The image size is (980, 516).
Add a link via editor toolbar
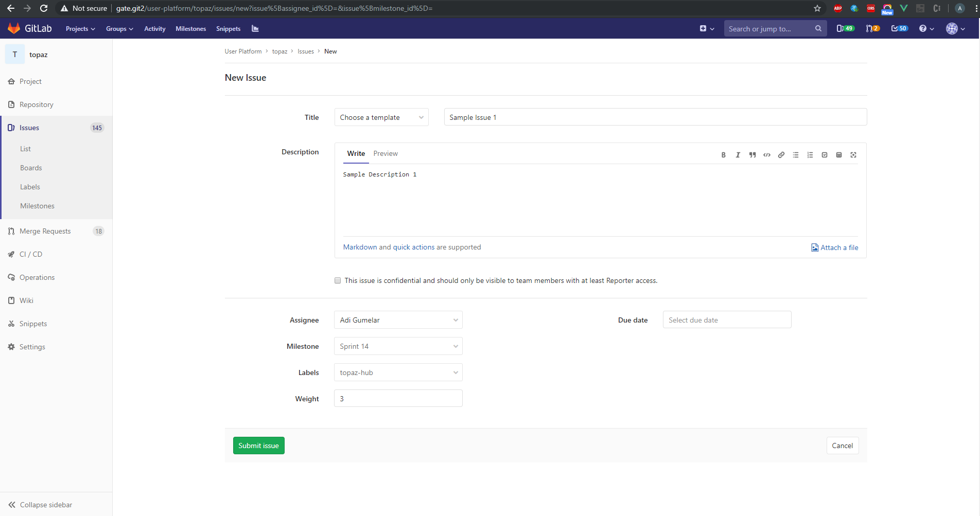[x=781, y=155]
